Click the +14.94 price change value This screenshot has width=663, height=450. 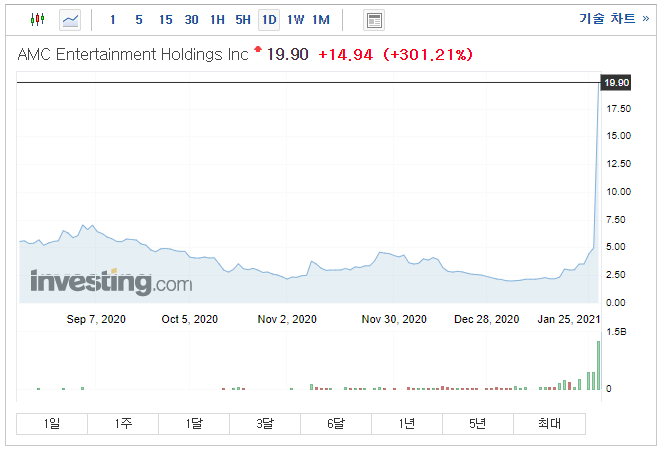[x=345, y=55]
